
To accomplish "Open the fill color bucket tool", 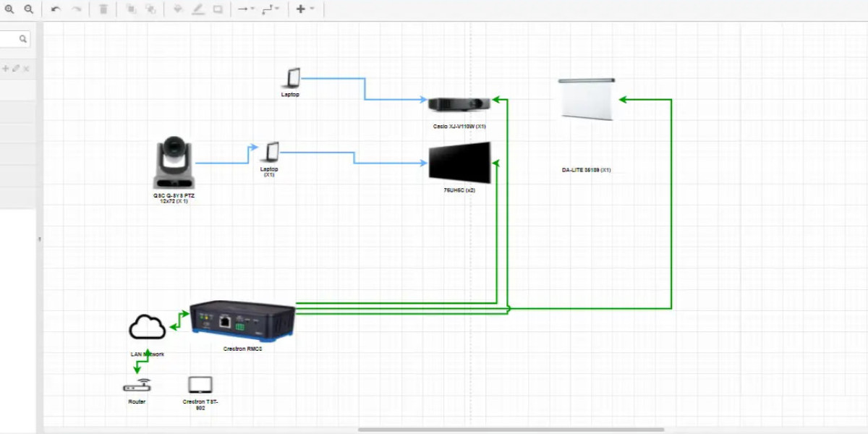I will click(178, 9).
